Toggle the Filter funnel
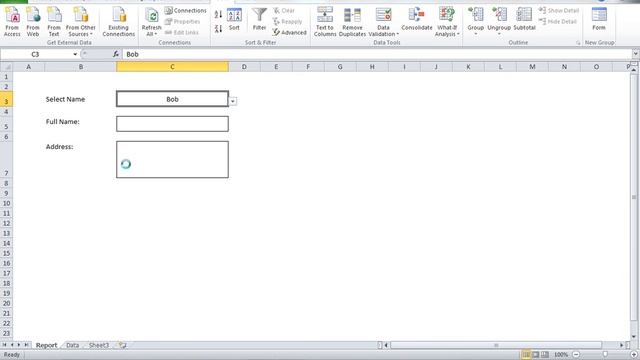 click(259, 20)
